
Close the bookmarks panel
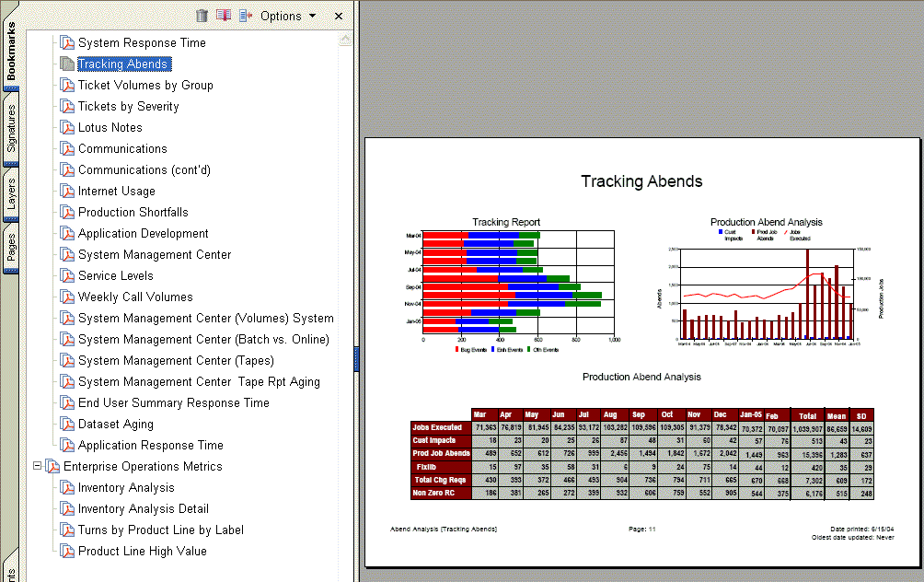coord(339,16)
